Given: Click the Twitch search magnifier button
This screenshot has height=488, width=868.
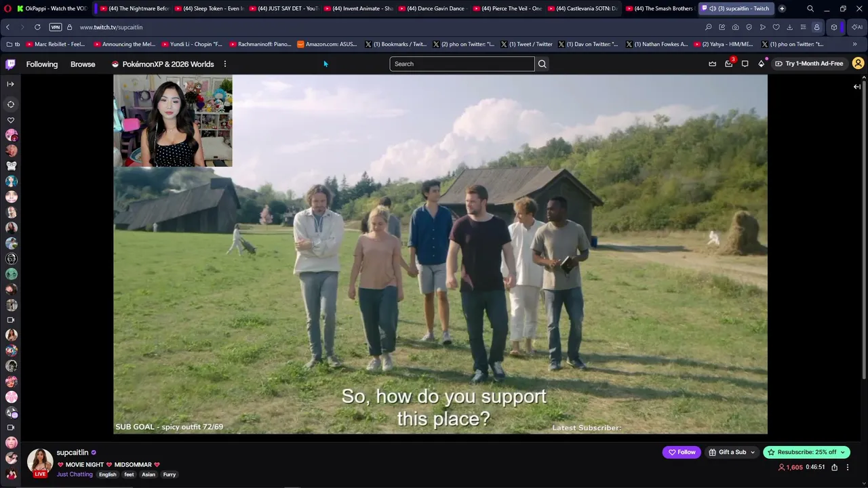Looking at the screenshot, I should coord(542,64).
